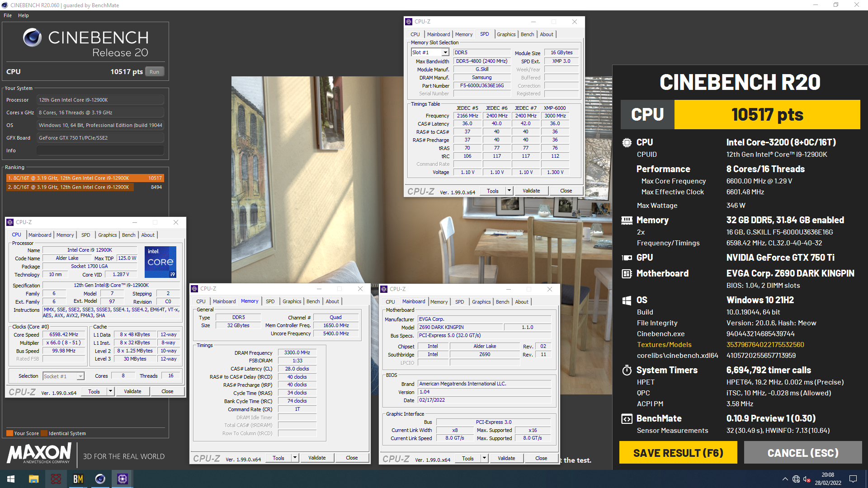Image resolution: width=868 pixels, height=488 pixels.
Task: Click the red taskbar application icon
Action: click(x=56, y=479)
